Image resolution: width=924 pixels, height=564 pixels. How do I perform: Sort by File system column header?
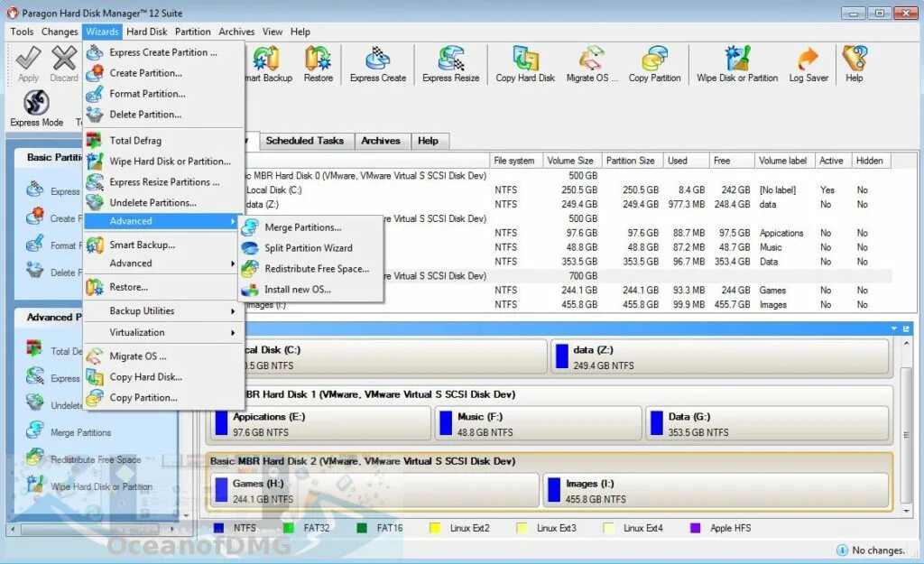click(x=515, y=161)
